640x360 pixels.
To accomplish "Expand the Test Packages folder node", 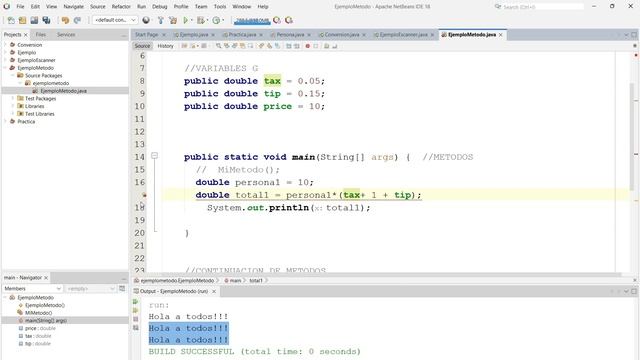I will (x=13, y=98).
